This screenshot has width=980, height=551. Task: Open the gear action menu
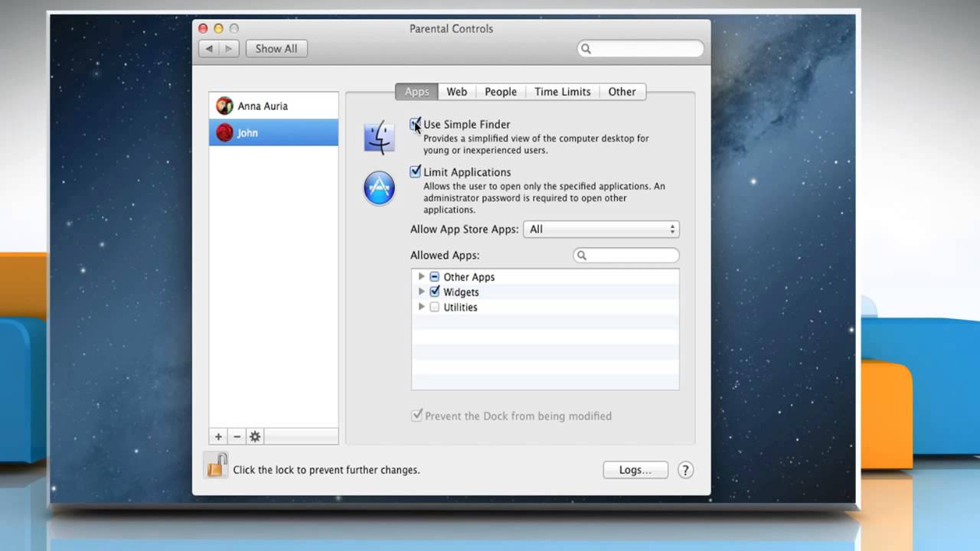(x=255, y=436)
